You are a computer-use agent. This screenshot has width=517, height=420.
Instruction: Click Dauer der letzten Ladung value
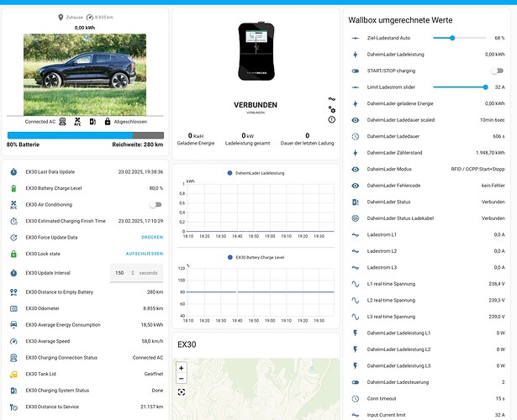308,135
